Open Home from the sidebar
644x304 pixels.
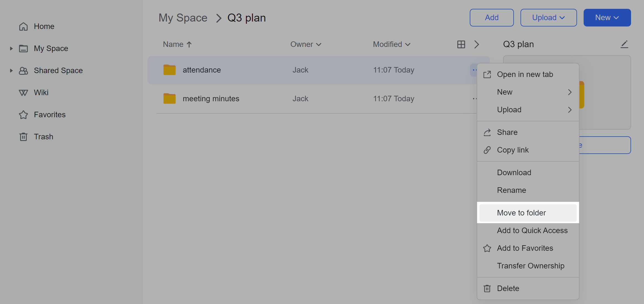tap(44, 26)
